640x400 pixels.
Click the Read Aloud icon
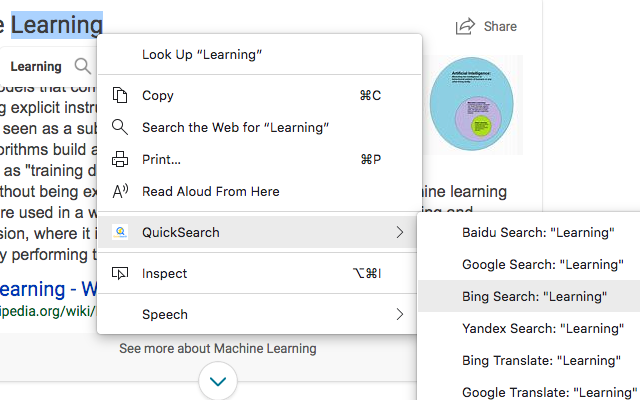click(x=120, y=191)
